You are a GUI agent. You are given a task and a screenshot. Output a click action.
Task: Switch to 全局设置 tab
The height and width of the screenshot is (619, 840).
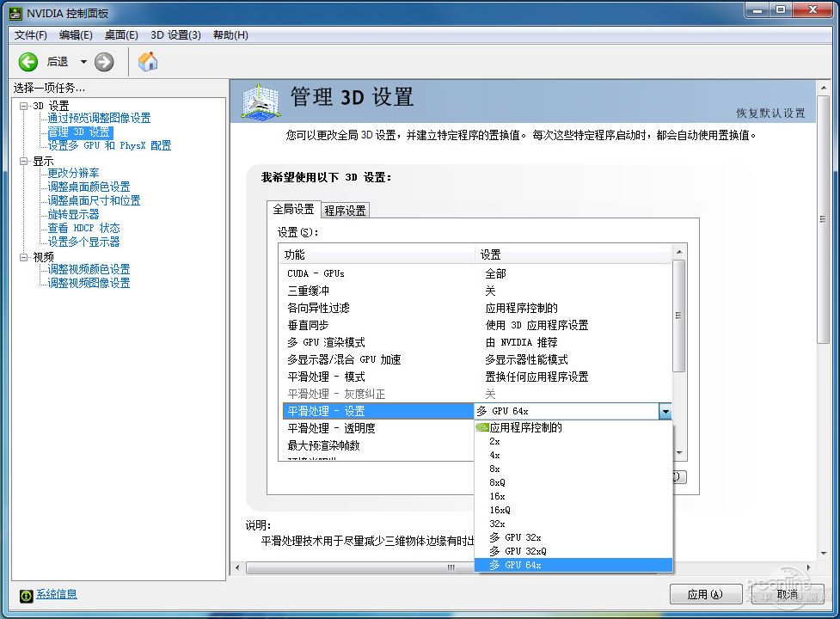[x=293, y=210]
